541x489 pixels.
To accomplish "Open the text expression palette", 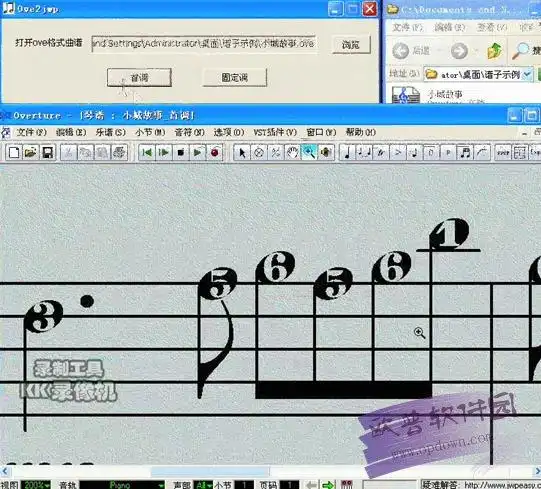I will (x=503, y=153).
